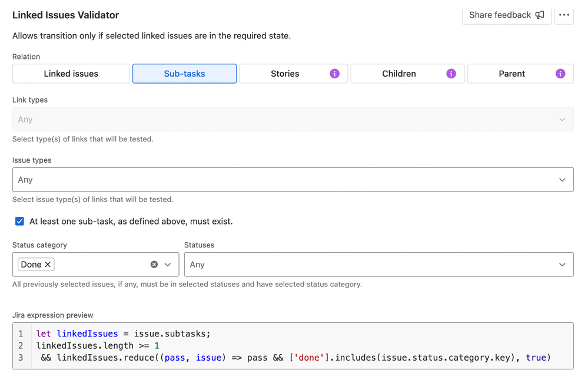Open the three-dot more options menu
588x383 pixels.
point(564,15)
